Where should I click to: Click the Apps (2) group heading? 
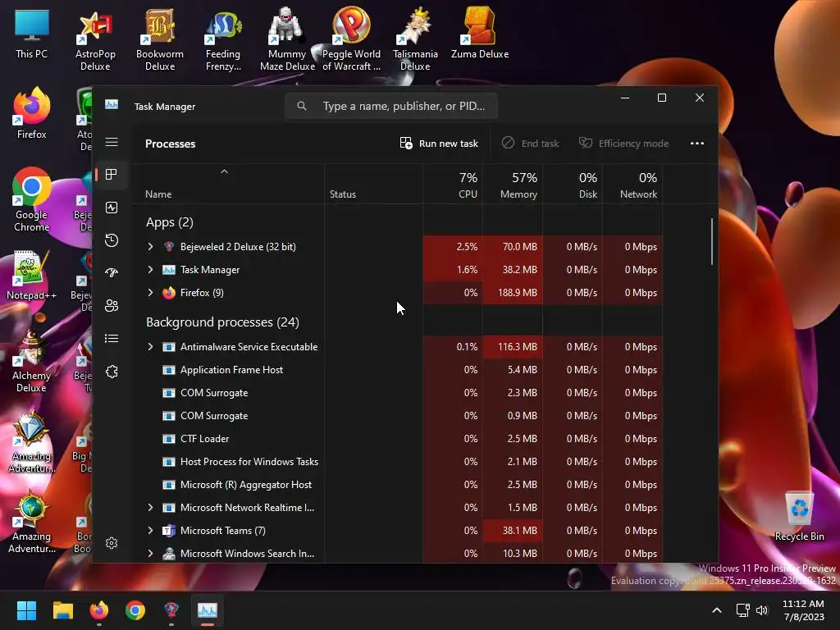(170, 221)
